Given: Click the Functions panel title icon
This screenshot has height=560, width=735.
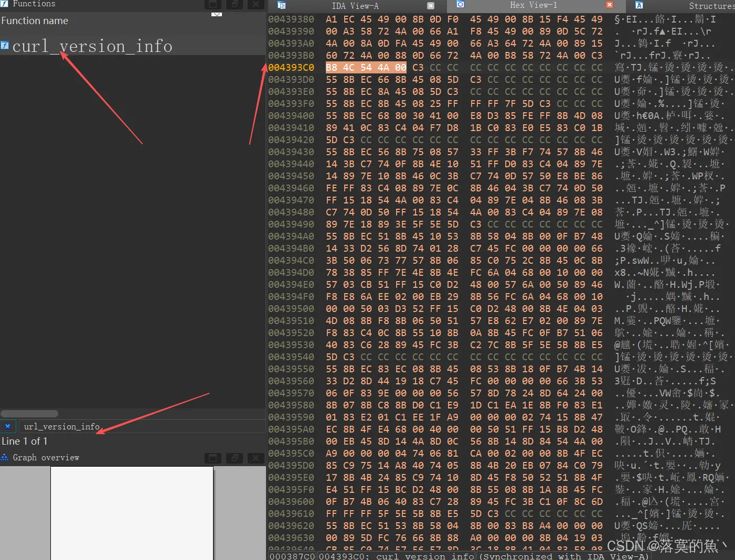Looking at the screenshot, I should [4, 3].
